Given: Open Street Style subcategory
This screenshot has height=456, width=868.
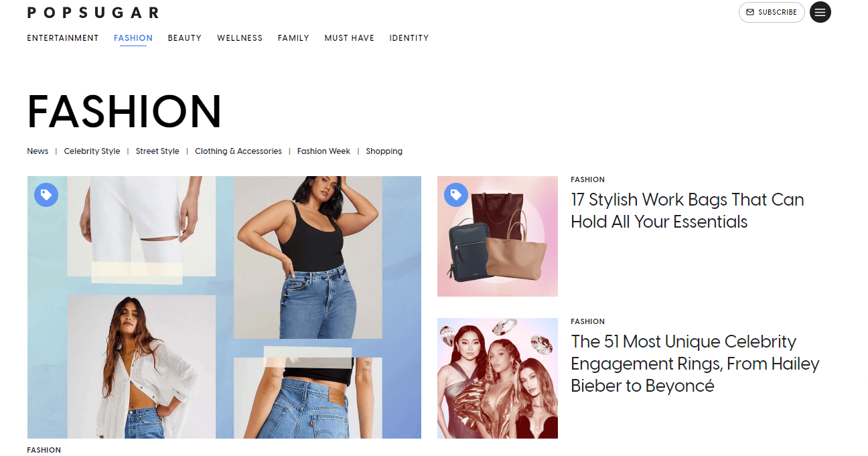Looking at the screenshot, I should (x=157, y=151).
